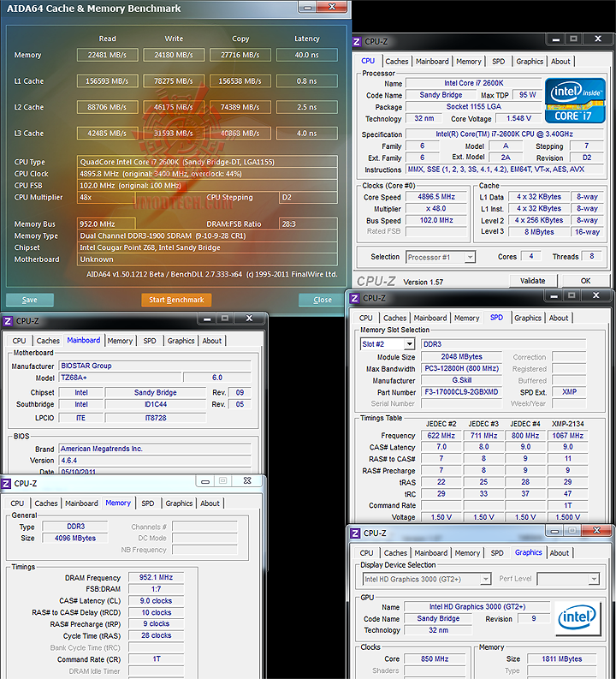
Task: Click Manufacturer field BIOSTAR Group
Action: click(155, 366)
